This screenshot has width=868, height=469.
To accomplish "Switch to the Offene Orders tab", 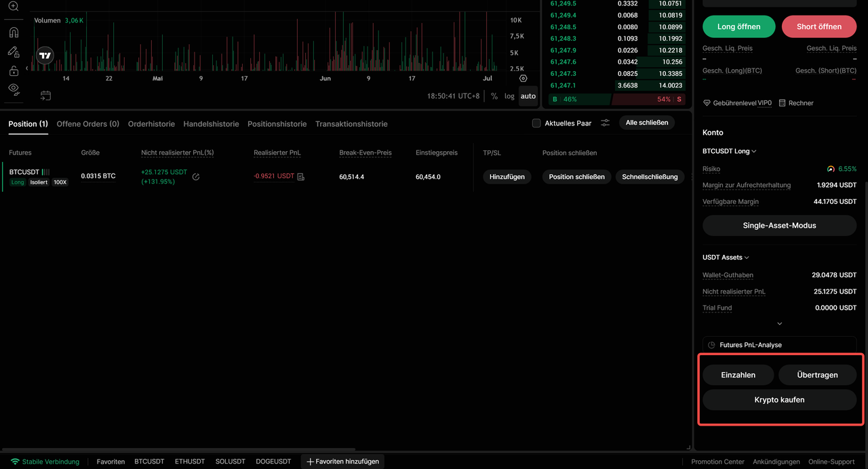I will tap(88, 124).
